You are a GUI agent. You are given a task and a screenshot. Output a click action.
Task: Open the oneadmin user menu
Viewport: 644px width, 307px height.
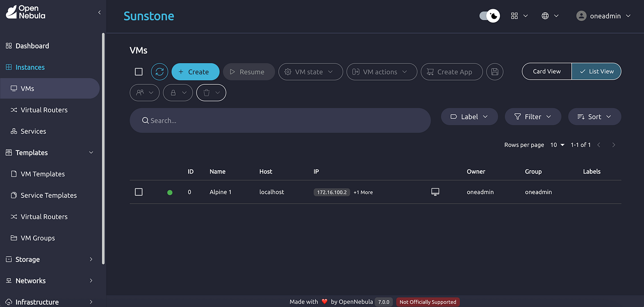604,16
